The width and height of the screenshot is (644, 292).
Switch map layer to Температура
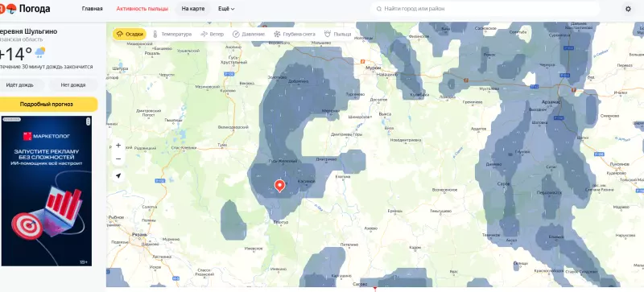[x=171, y=34]
